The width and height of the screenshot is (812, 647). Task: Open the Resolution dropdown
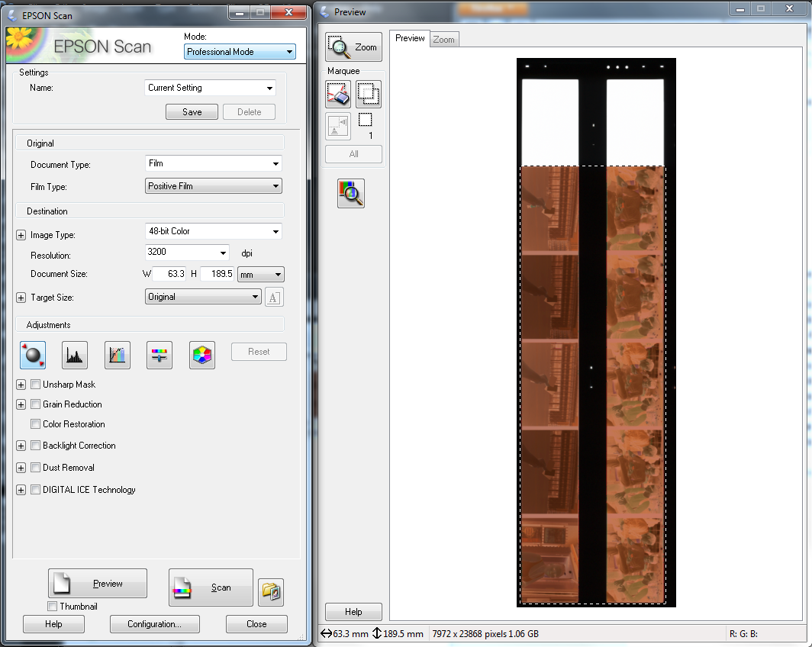[186, 252]
